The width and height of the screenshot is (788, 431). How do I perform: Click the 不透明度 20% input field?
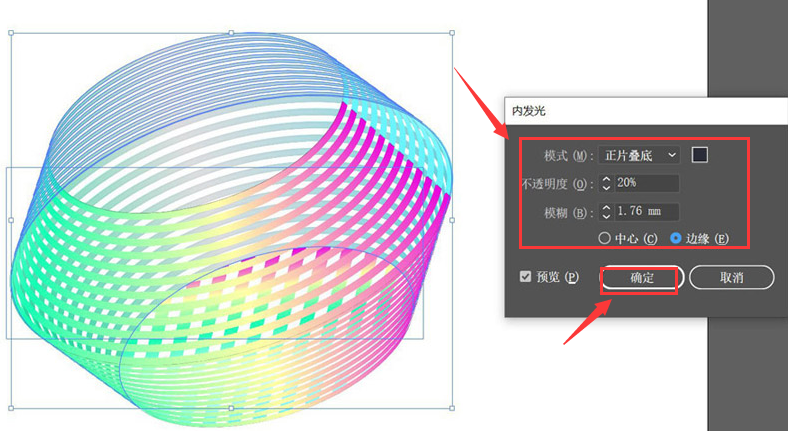click(x=647, y=183)
